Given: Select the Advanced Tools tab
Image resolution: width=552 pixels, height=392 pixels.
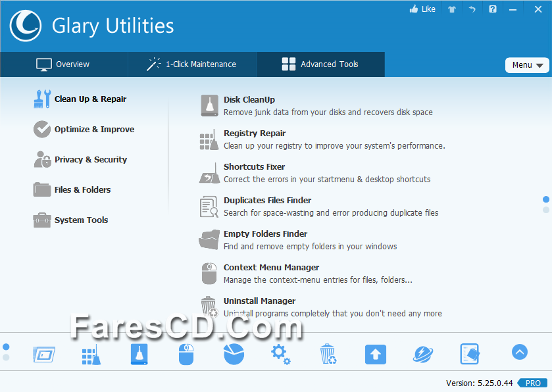Looking at the screenshot, I should pos(320,64).
